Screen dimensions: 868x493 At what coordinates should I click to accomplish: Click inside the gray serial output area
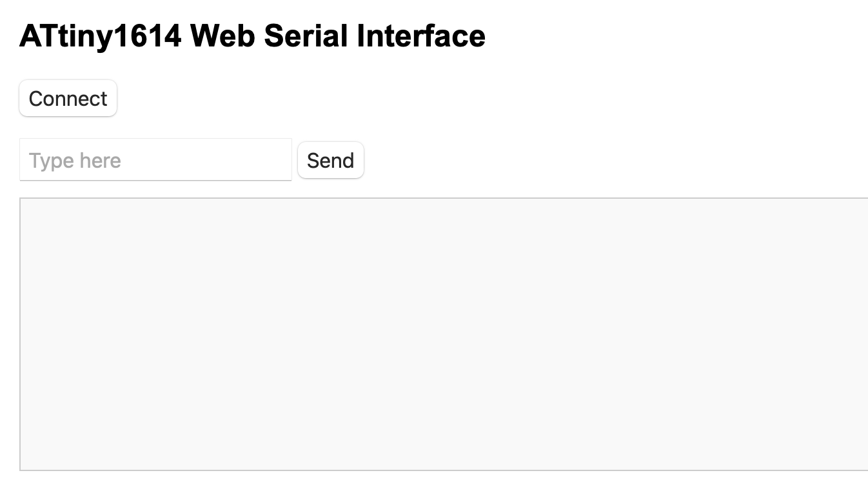point(444,334)
